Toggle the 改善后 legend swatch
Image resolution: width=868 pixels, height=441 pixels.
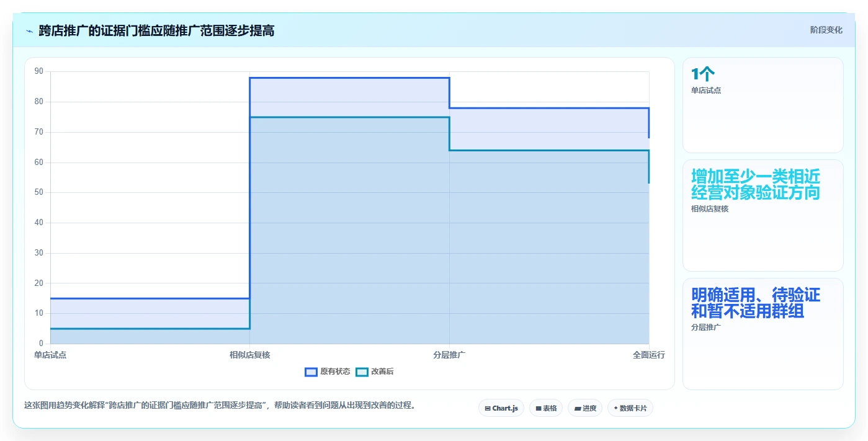pyautogui.click(x=362, y=372)
